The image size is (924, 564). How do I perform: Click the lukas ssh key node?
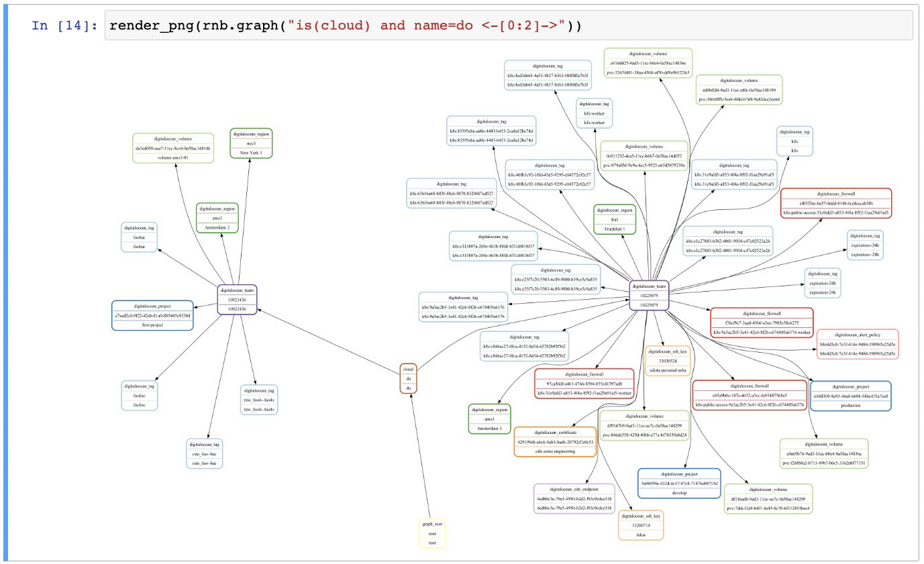click(641, 525)
